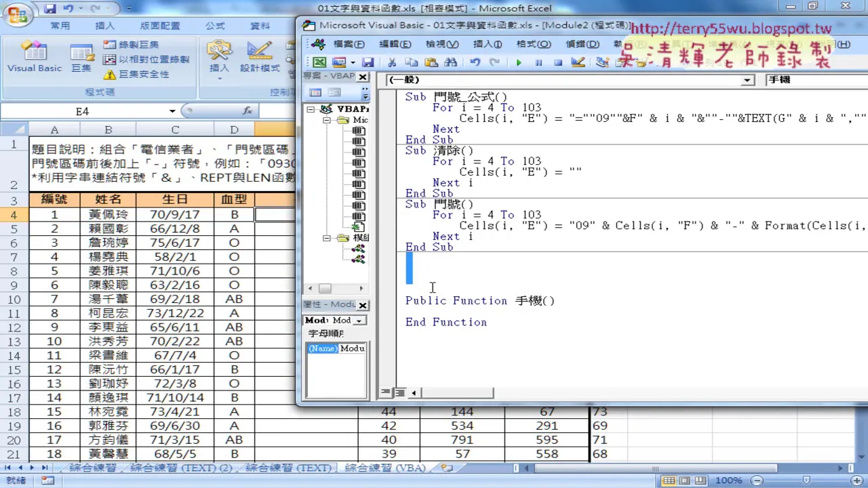Screen dimensions: 868x488
Task: Click the Paste icon in VBA toolbar
Action: point(431,62)
